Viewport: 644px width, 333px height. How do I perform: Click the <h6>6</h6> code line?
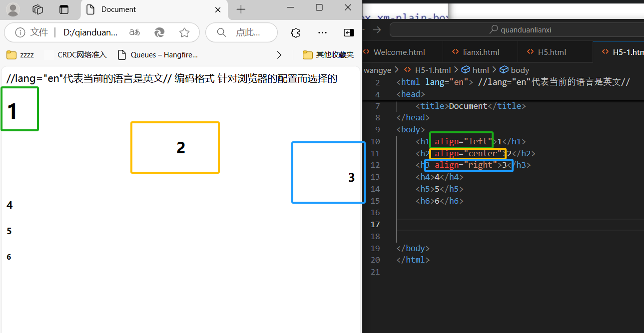pyautogui.click(x=439, y=201)
